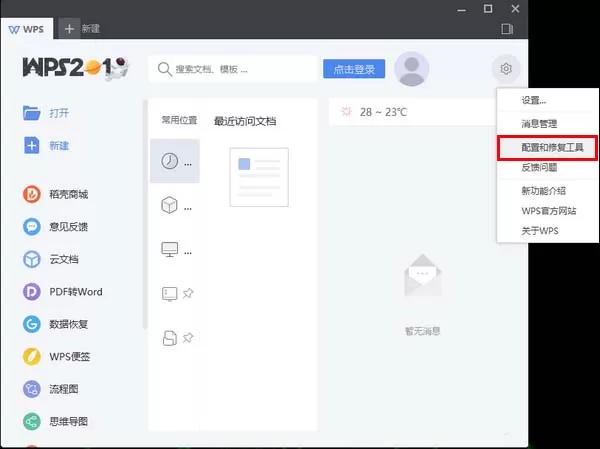The image size is (600, 449).
Task: Switch to the WPS home tab
Action: (x=26, y=29)
